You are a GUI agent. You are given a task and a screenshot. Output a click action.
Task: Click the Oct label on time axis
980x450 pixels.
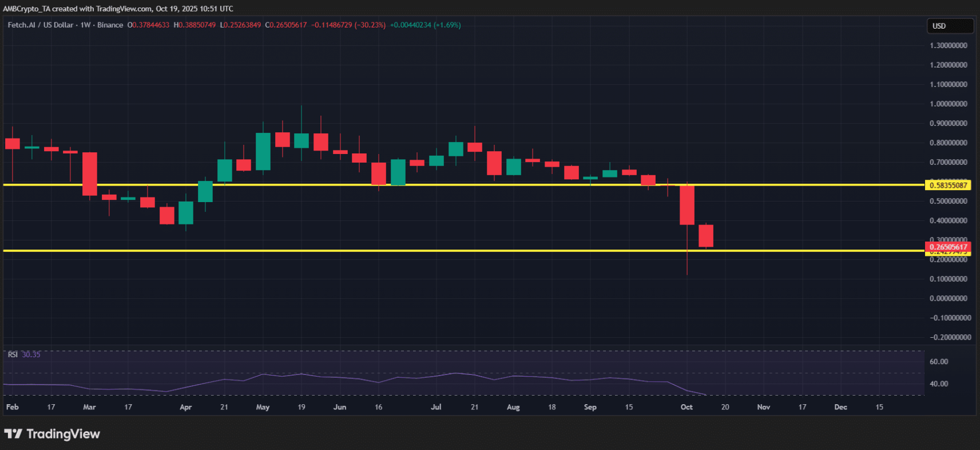pos(687,407)
